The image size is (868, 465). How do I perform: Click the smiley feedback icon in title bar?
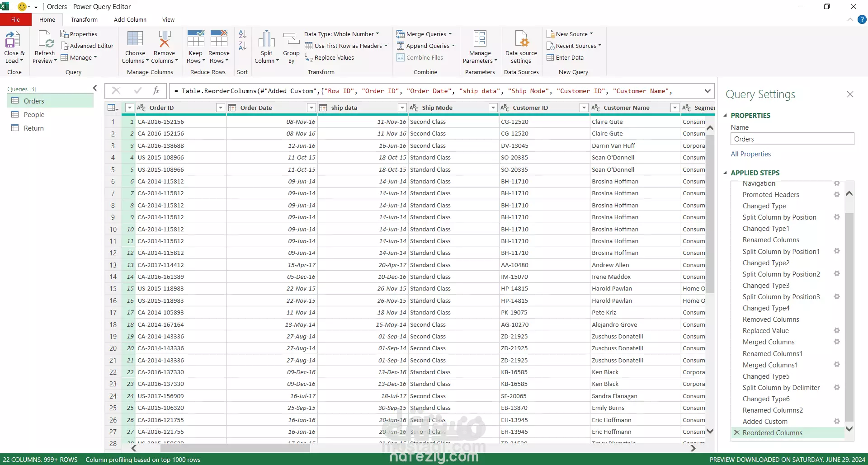pos(22,6)
